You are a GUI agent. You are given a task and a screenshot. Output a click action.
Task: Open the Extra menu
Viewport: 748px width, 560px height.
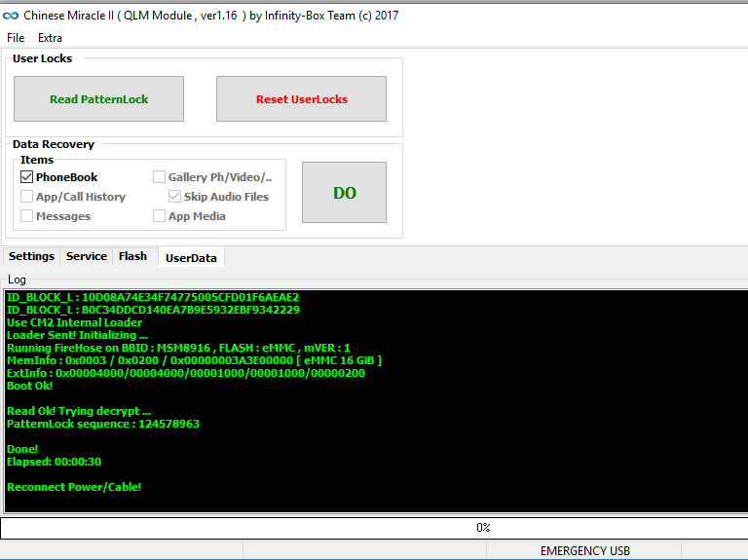coord(50,38)
